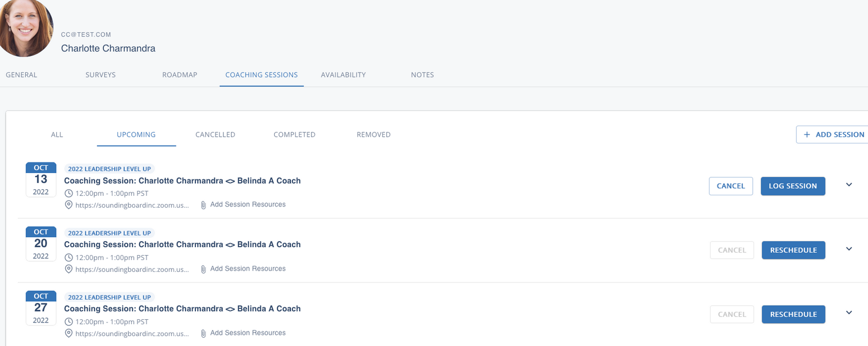Click Log Session for the Oct 13 session
The height and width of the screenshot is (346, 868).
coord(793,186)
